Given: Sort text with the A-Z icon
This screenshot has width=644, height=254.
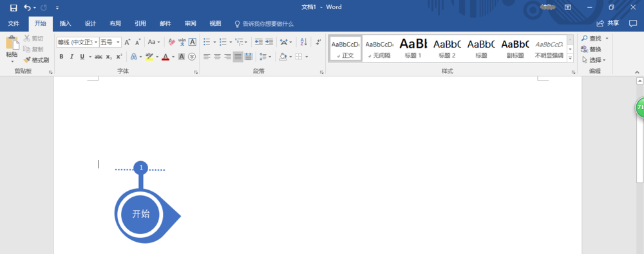Looking at the screenshot, I should pyautogui.click(x=303, y=42).
